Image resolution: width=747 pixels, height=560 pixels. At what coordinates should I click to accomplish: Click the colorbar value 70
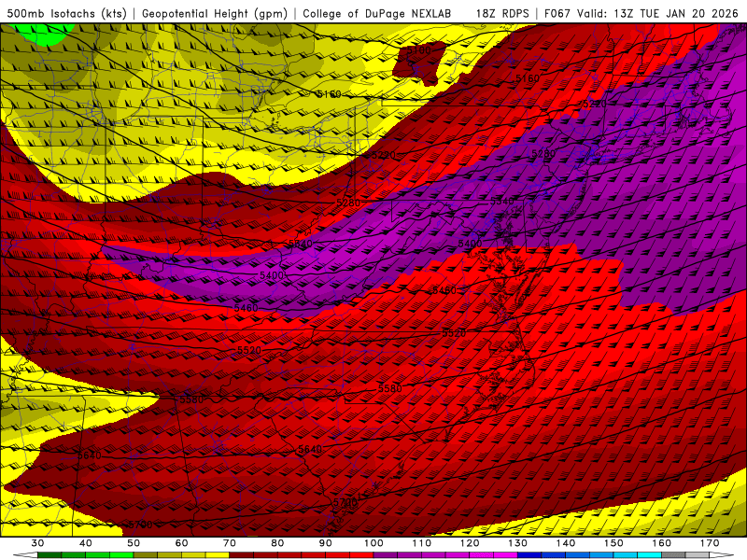point(230,543)
